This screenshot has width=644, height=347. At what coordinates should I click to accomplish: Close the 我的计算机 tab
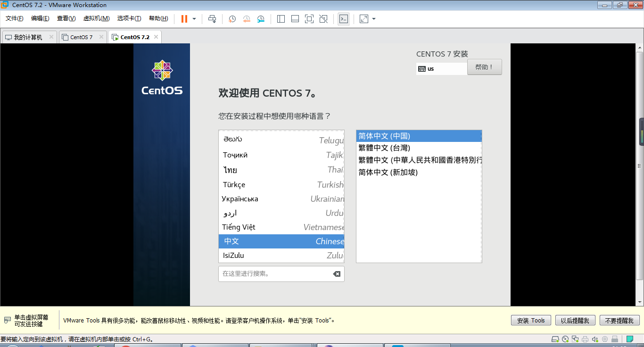tap(50, 37)
